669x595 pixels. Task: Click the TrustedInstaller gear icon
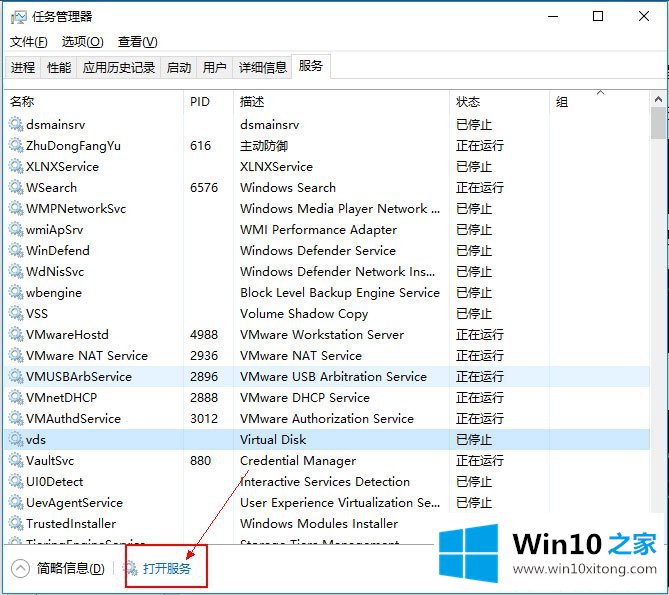(x=16, y=523)
